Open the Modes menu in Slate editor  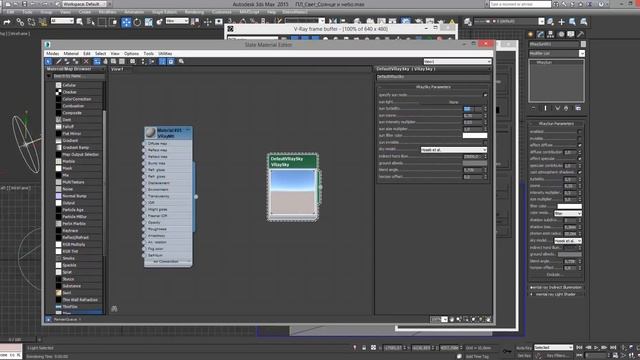pyautogui.click(x=52, y=53)
